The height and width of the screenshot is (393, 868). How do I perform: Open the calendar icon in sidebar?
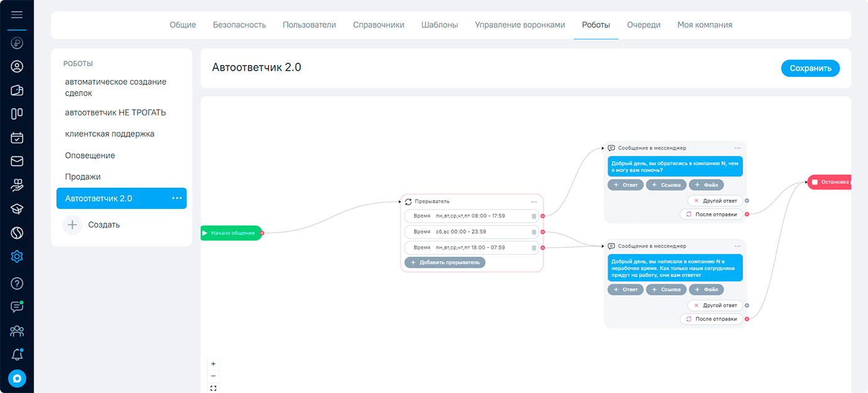(17, 138)
